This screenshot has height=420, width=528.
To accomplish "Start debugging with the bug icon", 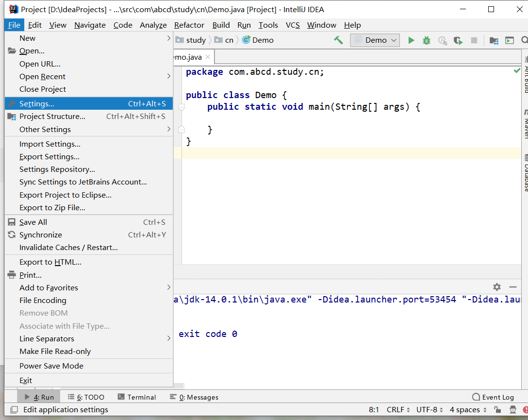I will pos(427,40).
